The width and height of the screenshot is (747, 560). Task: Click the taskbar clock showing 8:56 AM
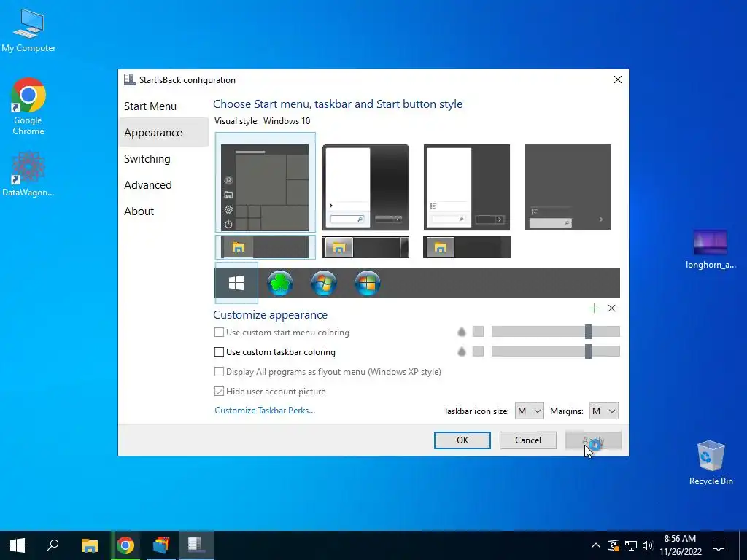pos(681,545)
